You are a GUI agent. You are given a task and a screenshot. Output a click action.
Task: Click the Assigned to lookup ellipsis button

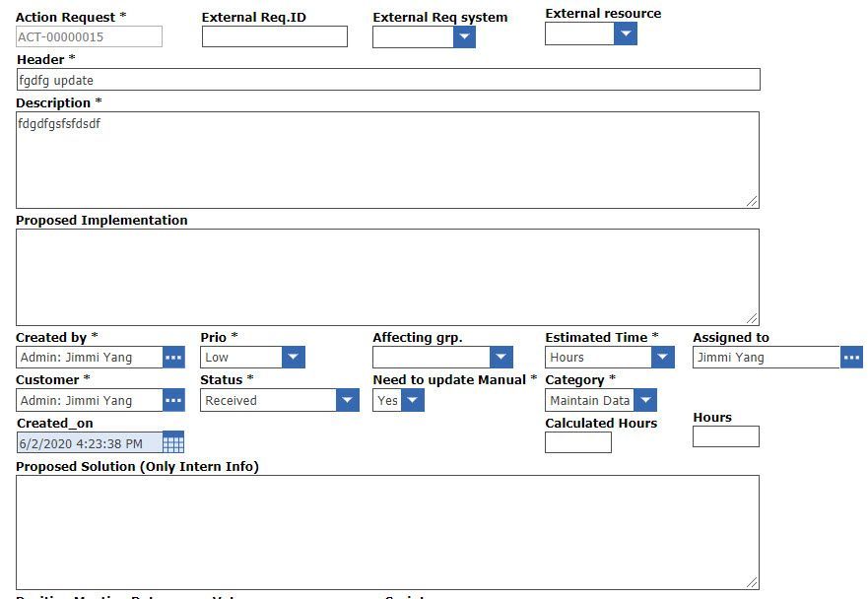851,358
